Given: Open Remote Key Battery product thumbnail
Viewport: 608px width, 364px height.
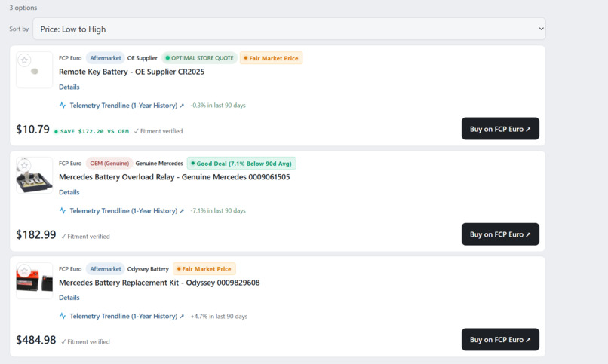Looking at the screenshot, I should (34, 70).
